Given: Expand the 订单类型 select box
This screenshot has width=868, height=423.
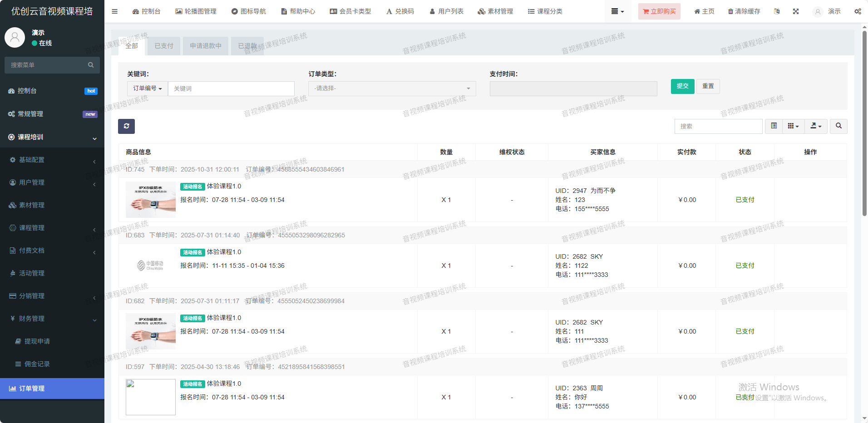Looking at the screenshot, I should point(392,89).
